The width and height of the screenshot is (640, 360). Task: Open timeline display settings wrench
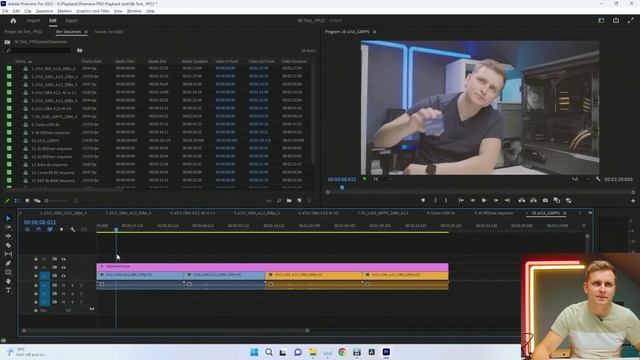[73, 229]
